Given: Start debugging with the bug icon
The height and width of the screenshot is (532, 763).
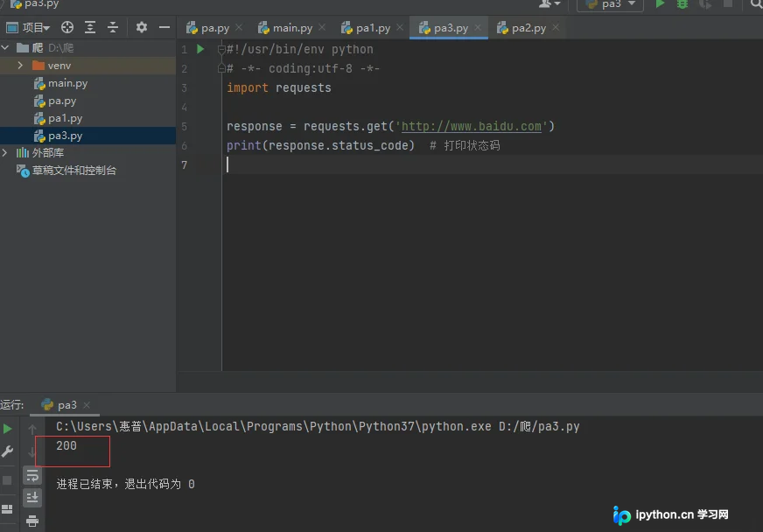Looking at the screenshot, I should pyautogui.click(x=682, y=4).
